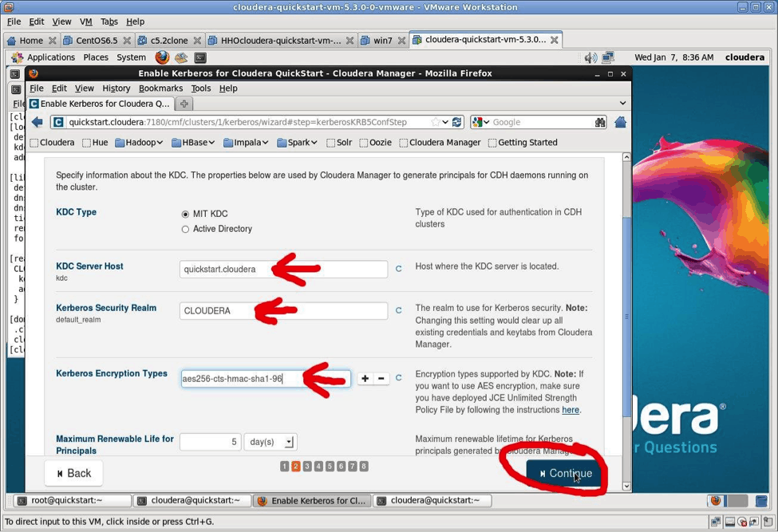Open the day(s) unit dropdown

click(270, 442)
